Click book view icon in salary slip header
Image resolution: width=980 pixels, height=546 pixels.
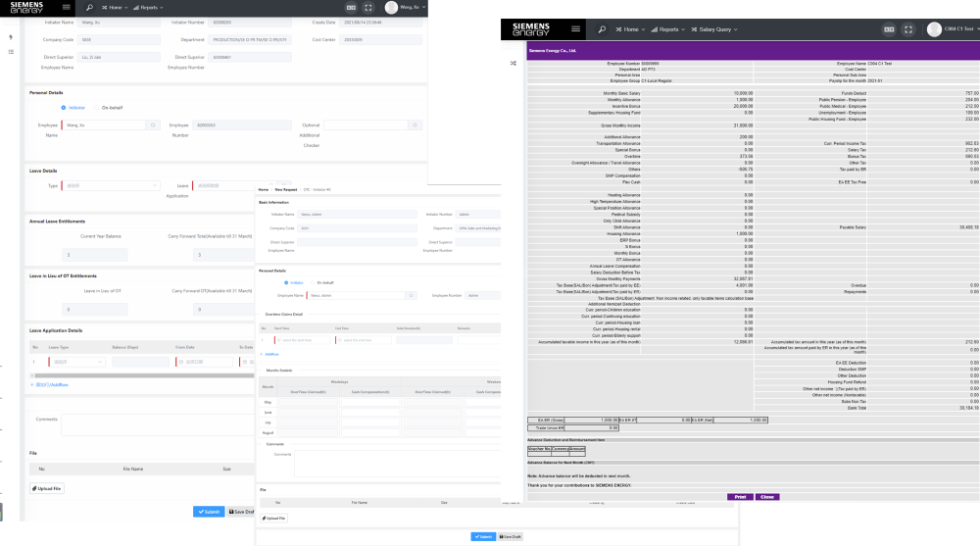(x=889, y=29)
